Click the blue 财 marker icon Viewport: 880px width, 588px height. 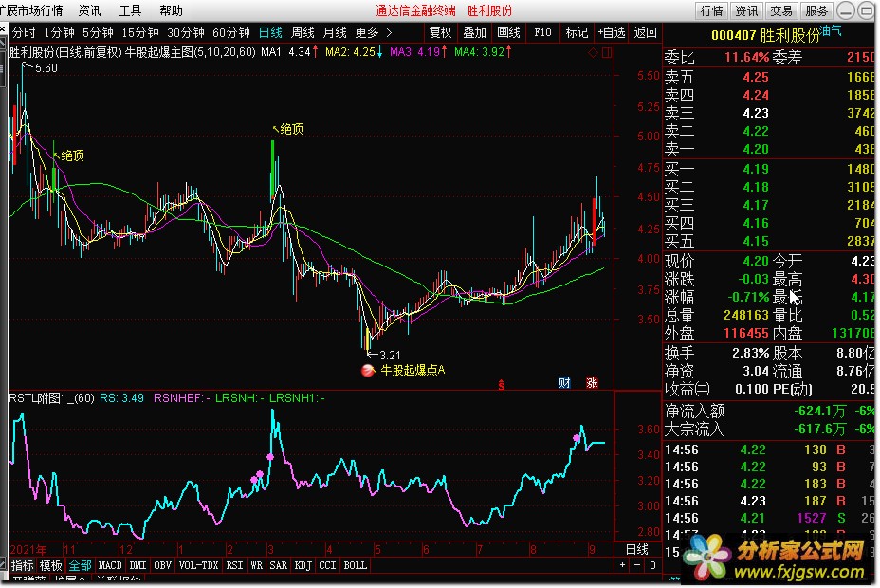click(564, 382)
